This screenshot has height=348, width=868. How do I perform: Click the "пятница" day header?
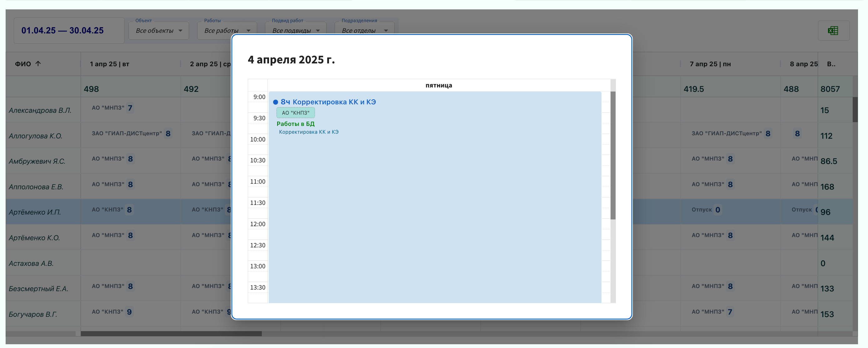tap(439, 85)
